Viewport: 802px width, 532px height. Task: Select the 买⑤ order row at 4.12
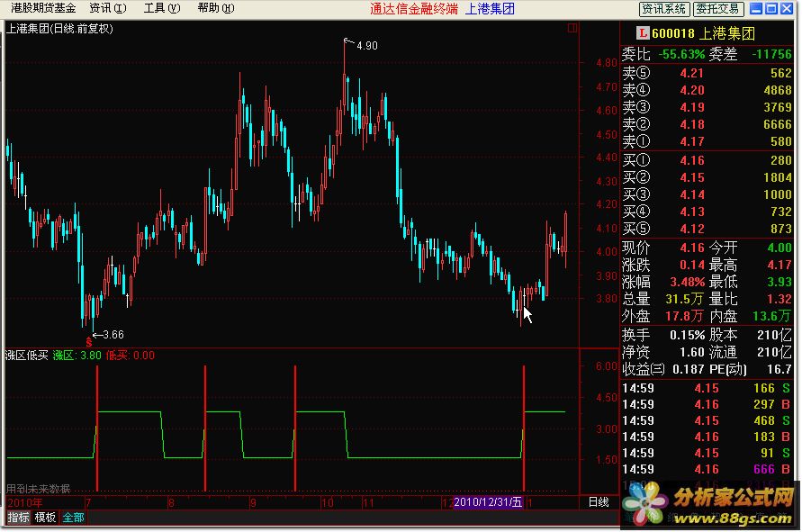(707, 229)
